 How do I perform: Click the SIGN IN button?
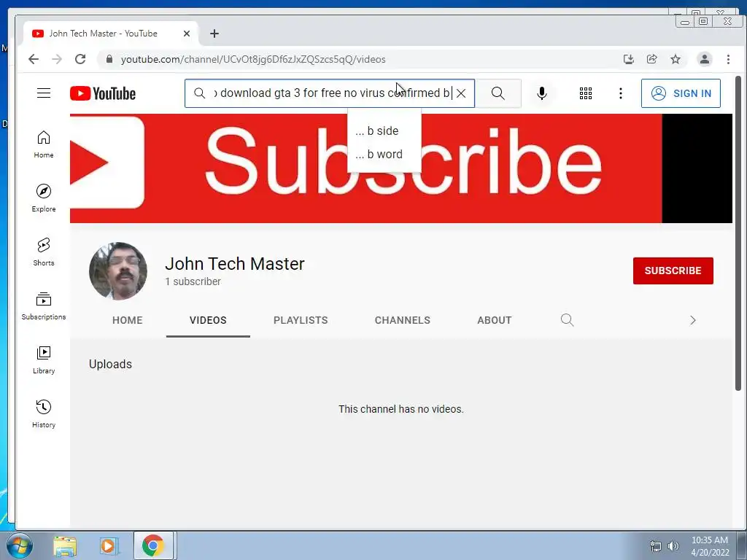[681, 93]
